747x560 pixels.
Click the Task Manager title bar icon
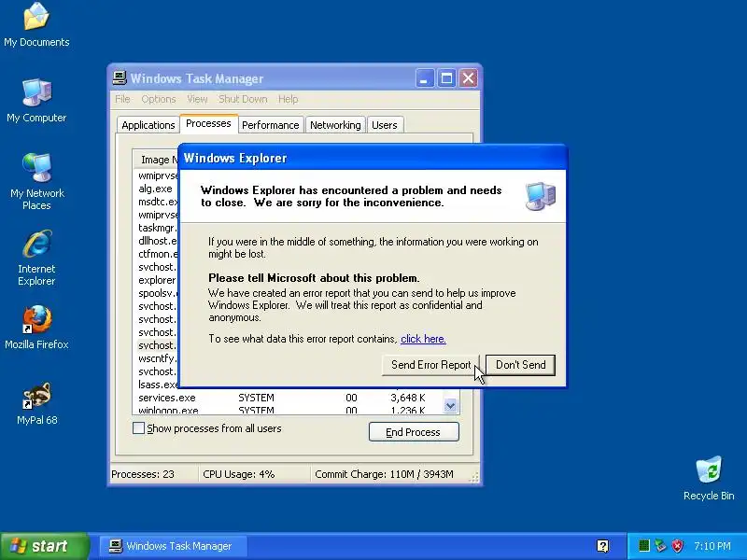point(120,78)
